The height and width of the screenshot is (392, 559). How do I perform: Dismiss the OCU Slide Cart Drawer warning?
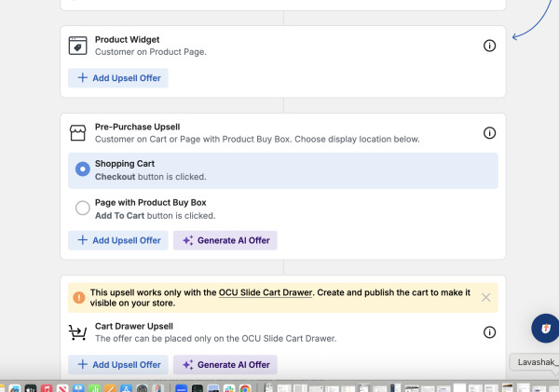[485, 298]
